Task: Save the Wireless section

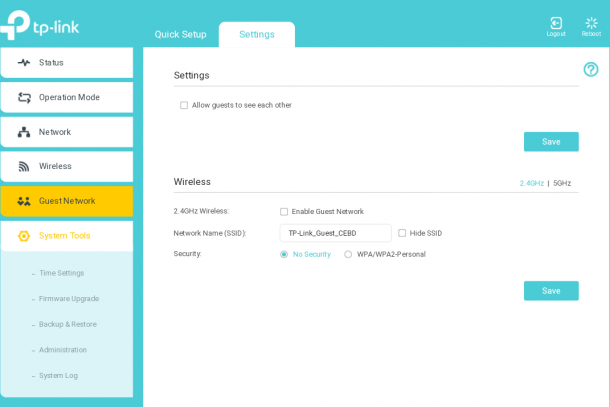Action: coord(551,291)
